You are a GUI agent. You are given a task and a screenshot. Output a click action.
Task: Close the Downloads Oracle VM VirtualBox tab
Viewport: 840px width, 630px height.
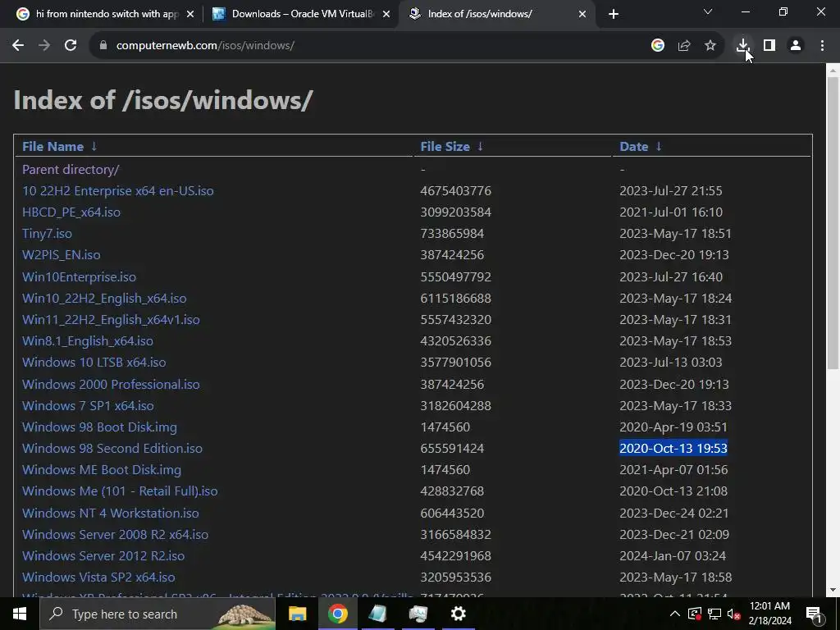[386, 14]
